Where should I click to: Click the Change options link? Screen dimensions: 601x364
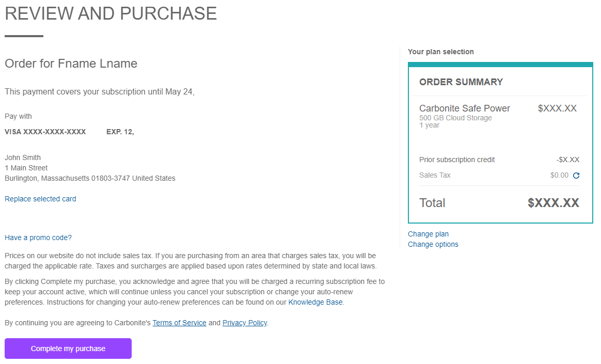(x=433, y=244)
